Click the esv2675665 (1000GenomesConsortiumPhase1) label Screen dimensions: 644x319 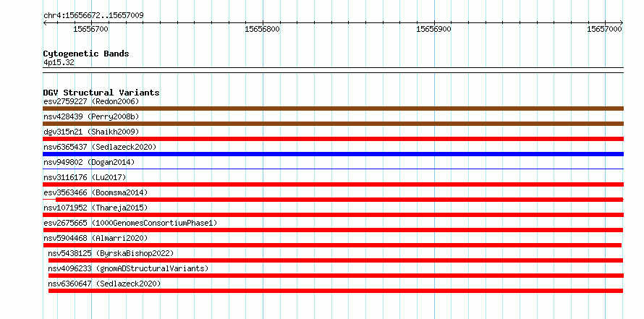(130, 223)
